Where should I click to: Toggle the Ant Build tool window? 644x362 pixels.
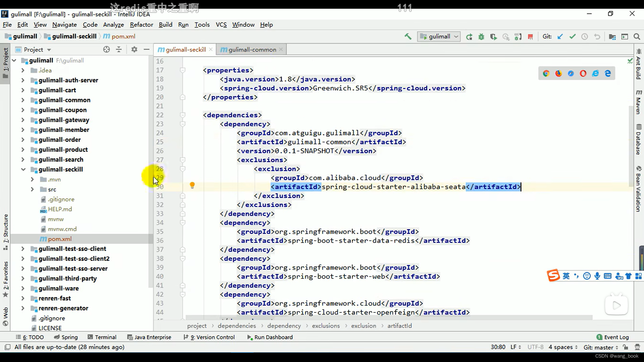point(638,64)
